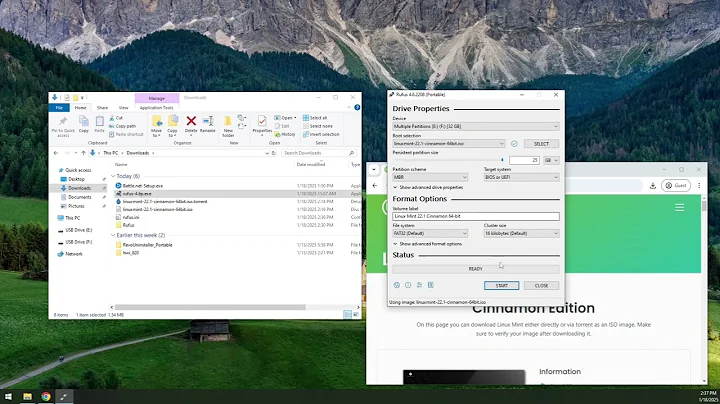
Task: Open the Target system dropdown in Rufus
Action: (x=522, y=177)
